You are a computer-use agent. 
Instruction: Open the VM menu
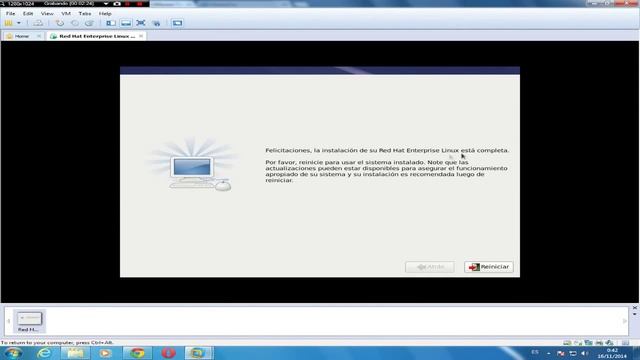coord(66,13)
